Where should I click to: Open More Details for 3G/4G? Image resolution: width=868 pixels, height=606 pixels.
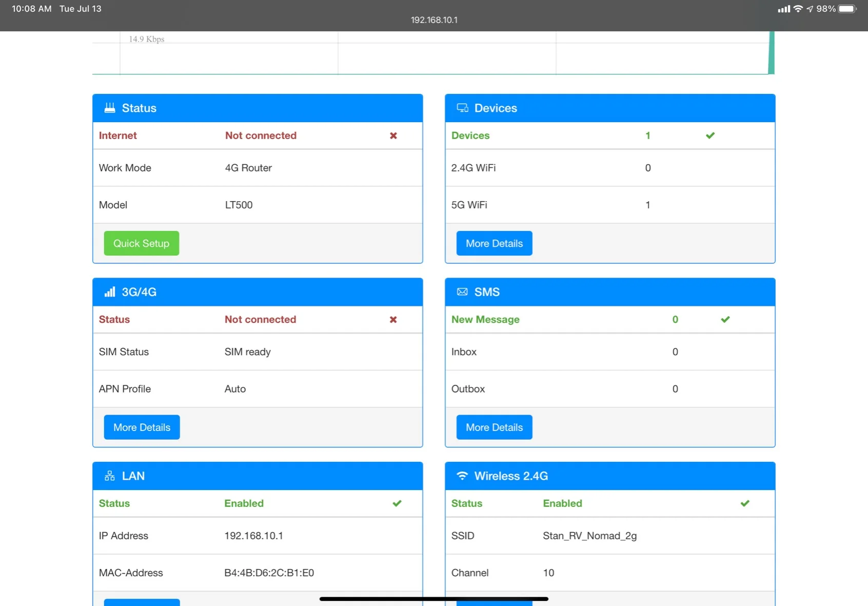pos(142,427)
